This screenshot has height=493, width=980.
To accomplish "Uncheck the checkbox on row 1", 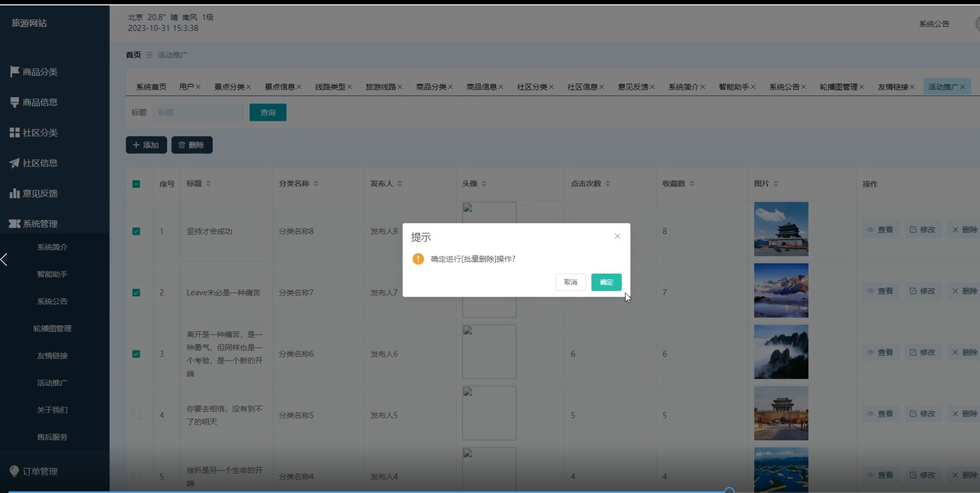I will 136,231.
